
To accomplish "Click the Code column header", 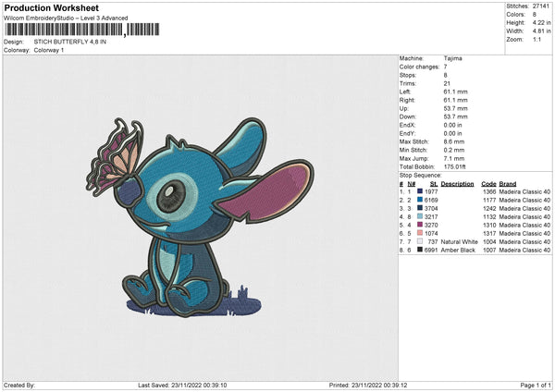I will click(x=488, y=184).
